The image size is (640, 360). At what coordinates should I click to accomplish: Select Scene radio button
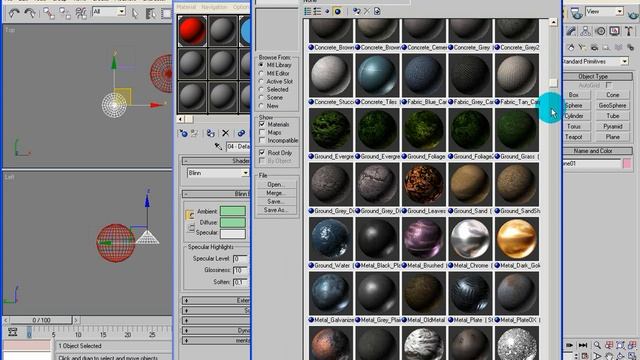(x=261, y=98)
